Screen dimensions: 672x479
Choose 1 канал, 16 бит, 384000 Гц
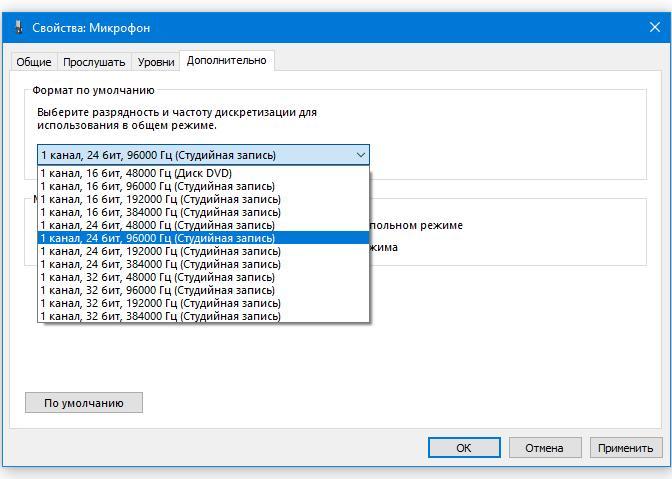click(x=160, y=212)
